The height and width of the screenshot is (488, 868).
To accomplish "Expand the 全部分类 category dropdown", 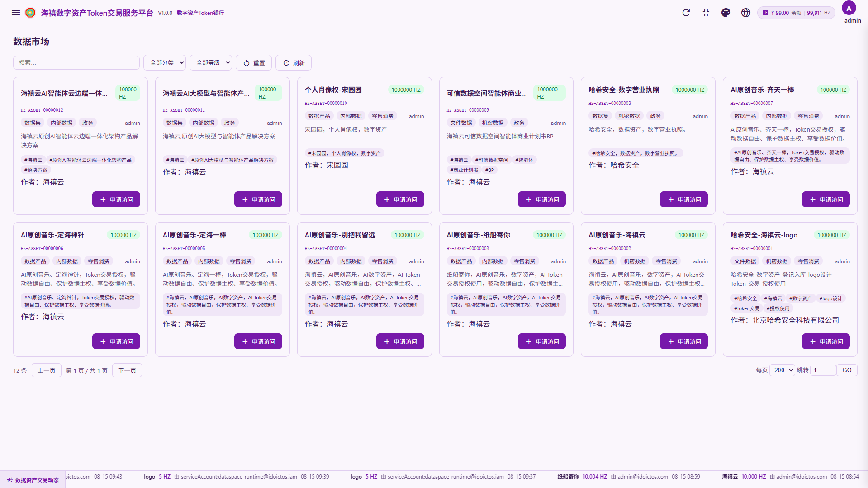I will (x=165, y=62).
